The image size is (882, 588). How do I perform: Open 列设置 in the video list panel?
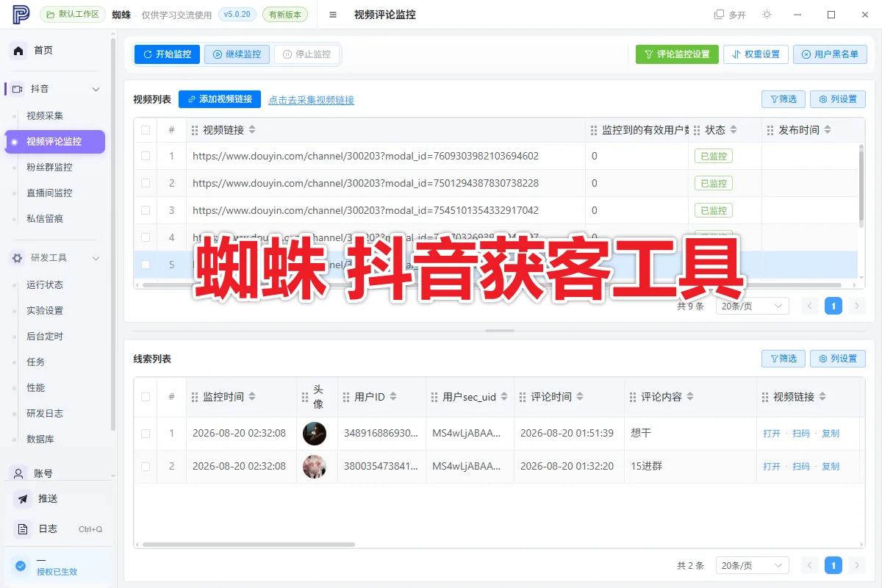pos(838,99)
